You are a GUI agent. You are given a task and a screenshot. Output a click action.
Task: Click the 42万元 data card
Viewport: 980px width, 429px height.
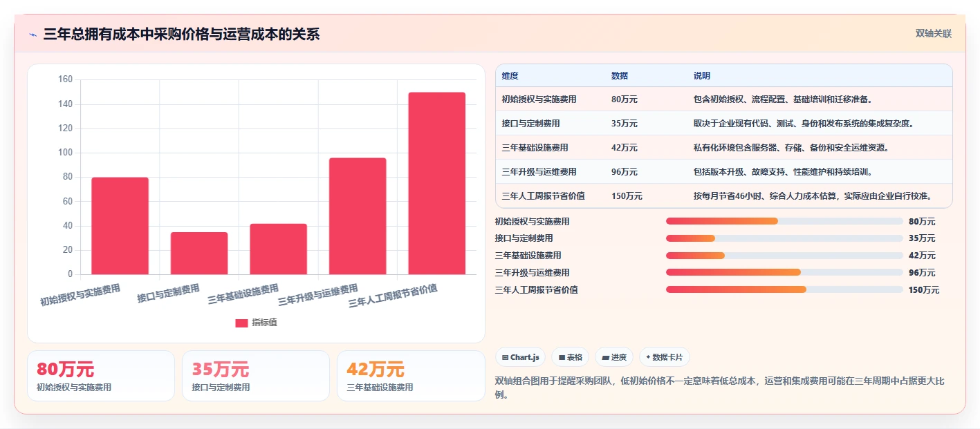pos(411,376)
